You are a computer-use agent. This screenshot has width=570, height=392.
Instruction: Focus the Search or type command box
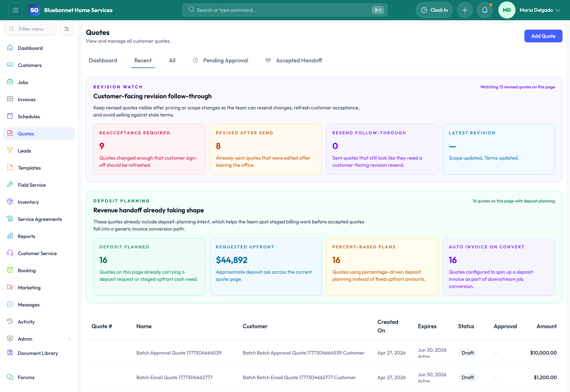(x=285, y=10)
